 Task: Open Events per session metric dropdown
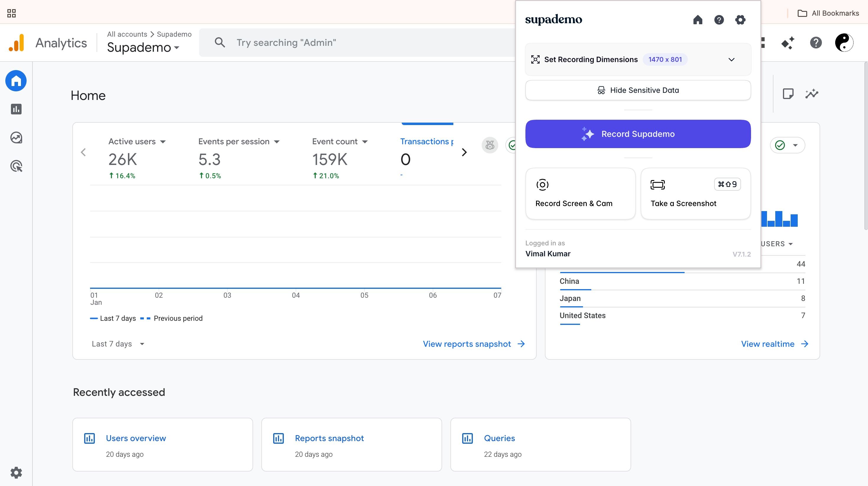point(277,142)
